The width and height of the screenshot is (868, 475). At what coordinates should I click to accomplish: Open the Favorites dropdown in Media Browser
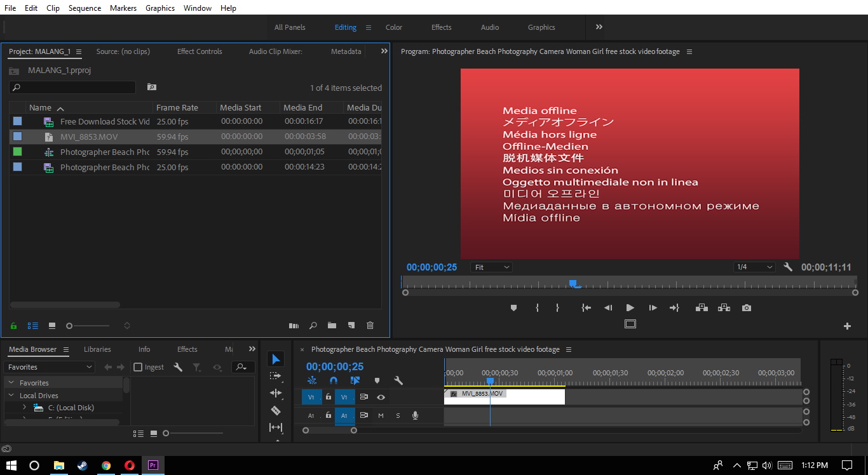point(50,367)
